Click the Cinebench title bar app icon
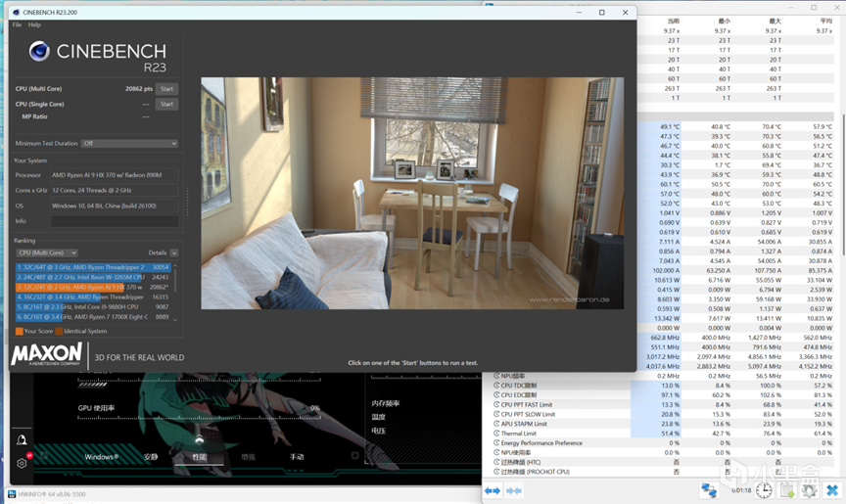 (x=16, y=12)
